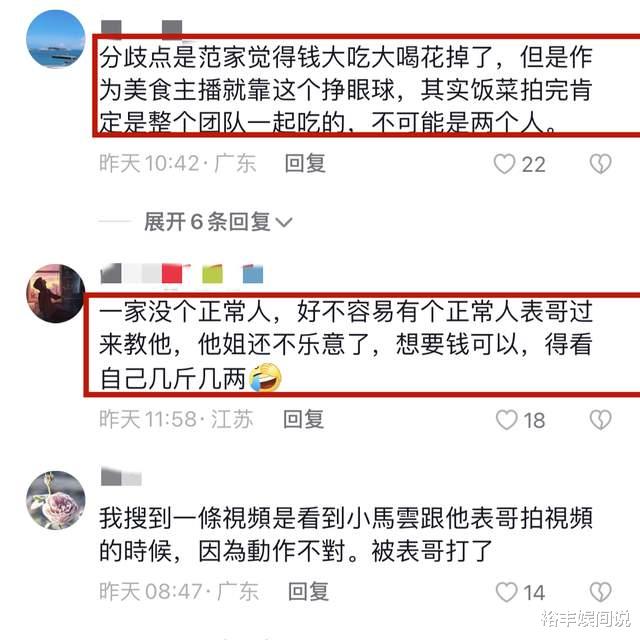Click the chevron beside 展开 6 条回复
The image size is (640, 640).
[284, 222]
